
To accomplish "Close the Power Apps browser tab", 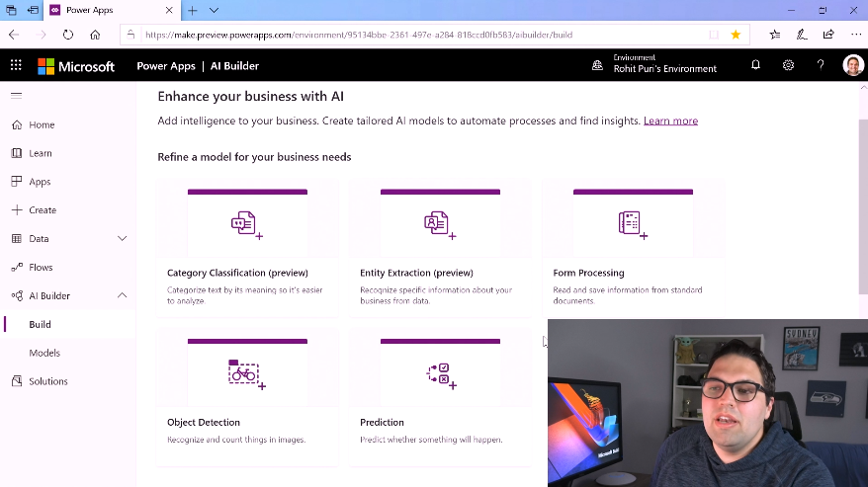I will point(169,10).
